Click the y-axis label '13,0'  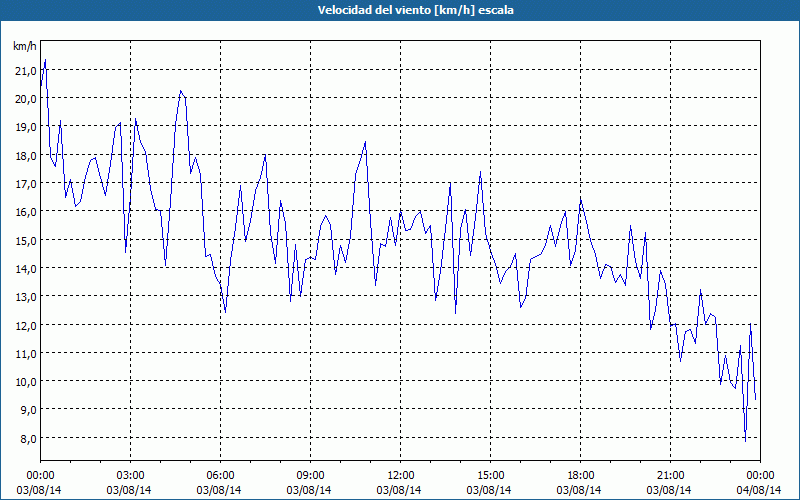point(26,297)
